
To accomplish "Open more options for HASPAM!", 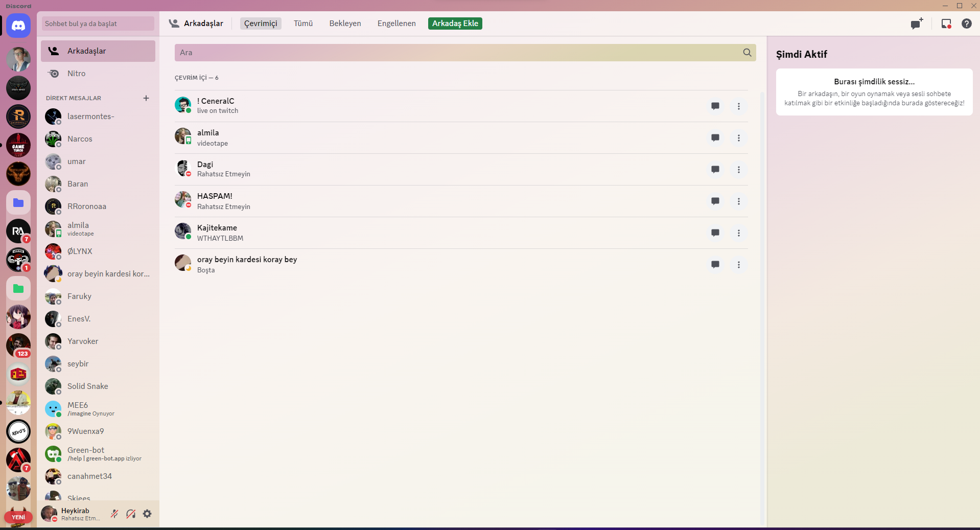I will click(739, 201).
